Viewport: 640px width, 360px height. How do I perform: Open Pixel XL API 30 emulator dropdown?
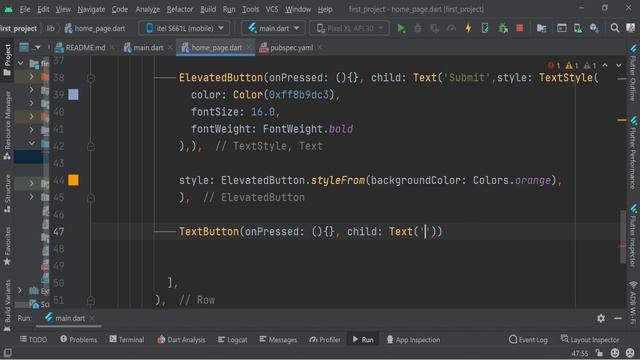[x=349, y=28]
